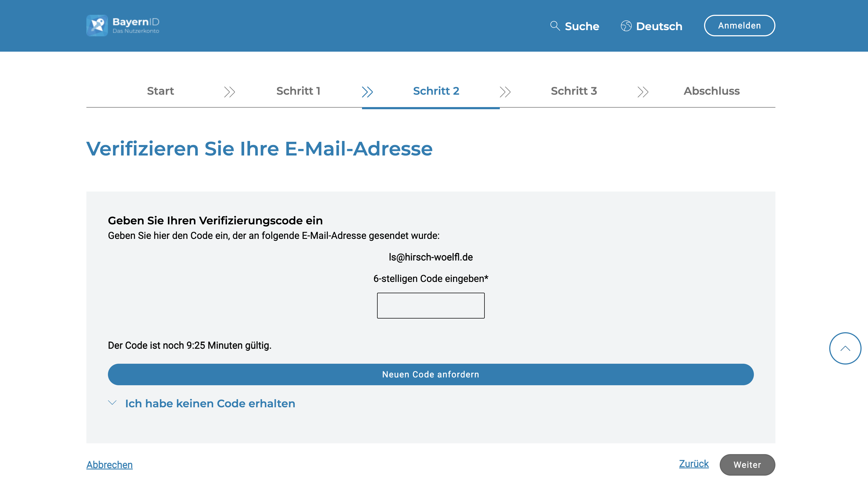This screenshot has height=488, width=868.
Task: Click the double-chevron before Abschluss
Action: [643, 92]
